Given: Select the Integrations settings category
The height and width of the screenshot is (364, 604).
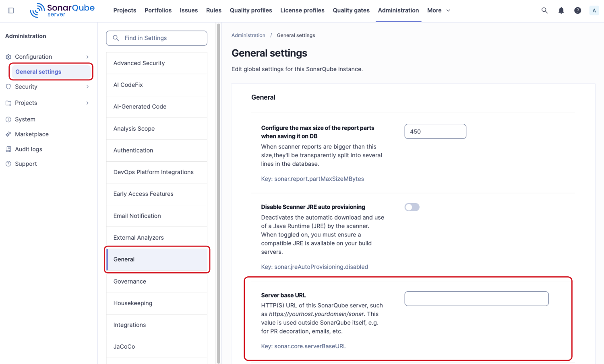Looking at the screenshot, I should [157, 325].
